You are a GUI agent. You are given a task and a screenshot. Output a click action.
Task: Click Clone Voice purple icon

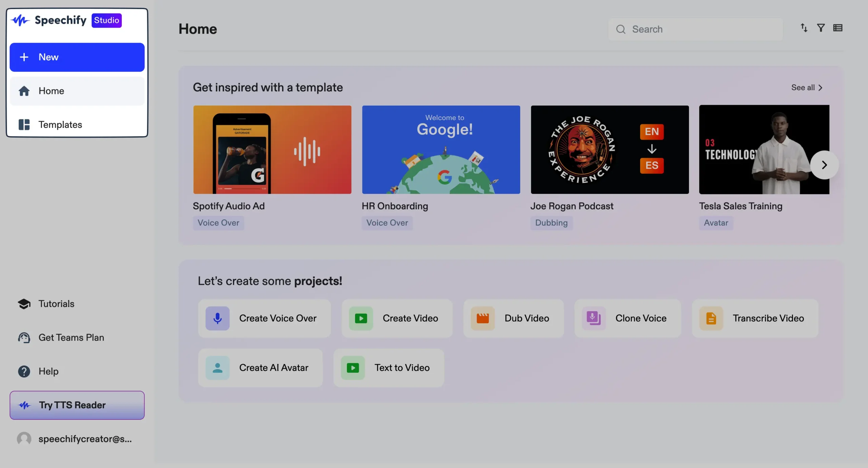tap(593, 318)
